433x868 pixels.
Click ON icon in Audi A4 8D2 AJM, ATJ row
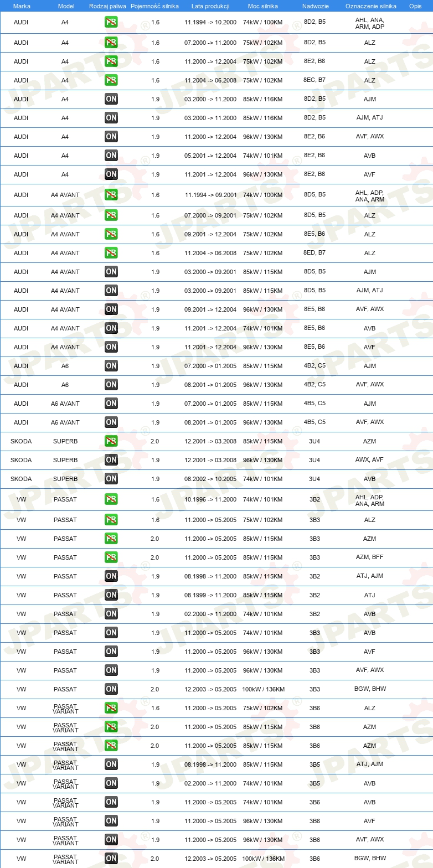point(111,118)
